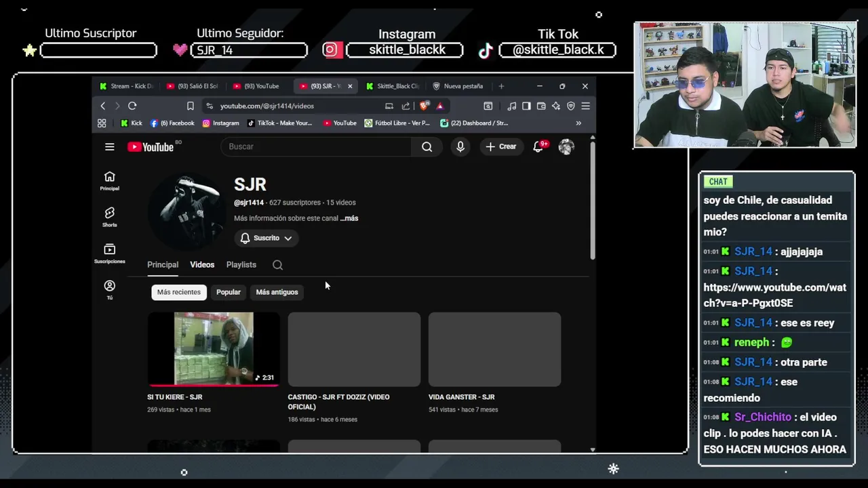Bookmark this page
Image resolution: width=868 pixels, height=488 pixels.
point(190,106)
